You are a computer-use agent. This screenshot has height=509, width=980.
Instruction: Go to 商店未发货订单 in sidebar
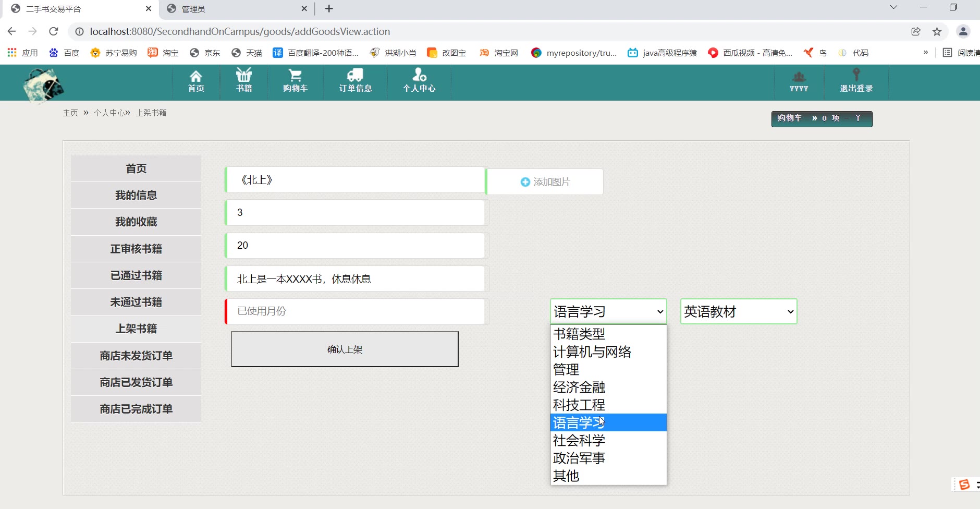tap(136, 356)
